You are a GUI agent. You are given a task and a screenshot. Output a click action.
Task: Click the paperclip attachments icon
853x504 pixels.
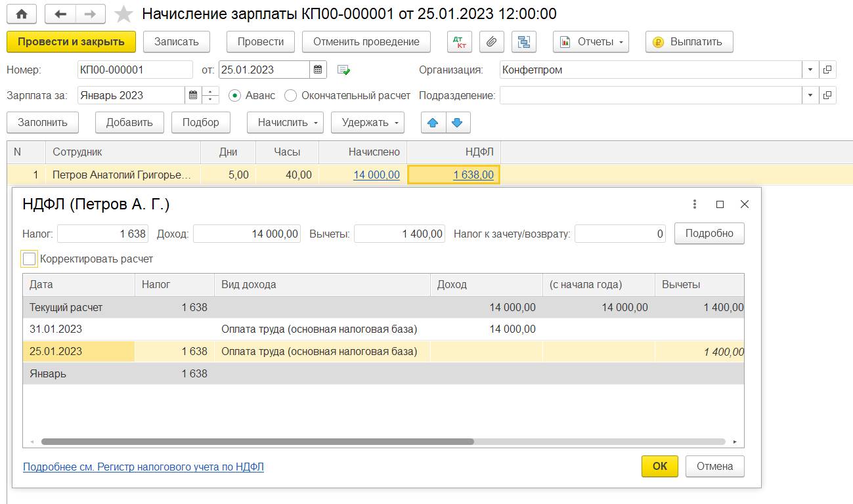491,42
